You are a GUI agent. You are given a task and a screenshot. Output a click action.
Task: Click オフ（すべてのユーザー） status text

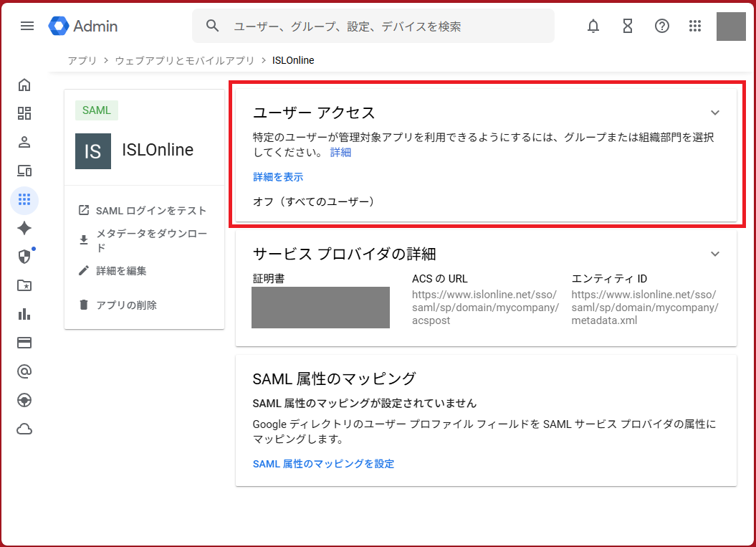tap(314, 201)
